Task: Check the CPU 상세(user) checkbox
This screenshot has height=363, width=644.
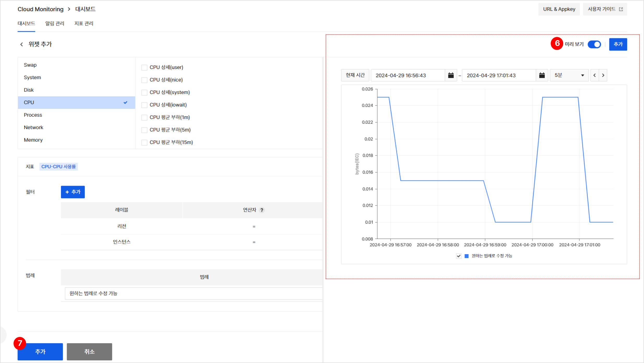Action: pos(144,67)
